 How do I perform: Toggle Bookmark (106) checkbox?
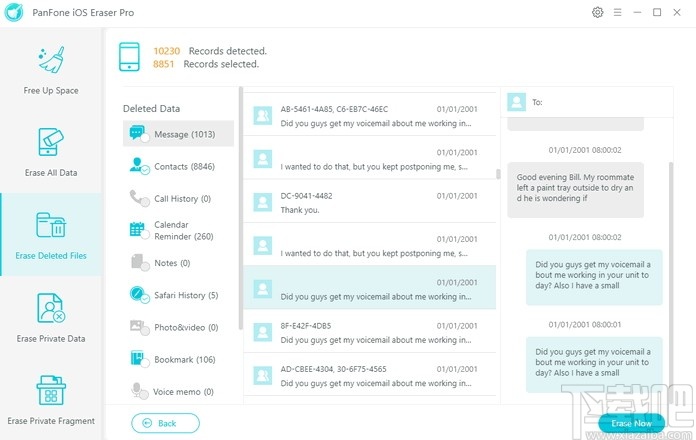(145, 363)
